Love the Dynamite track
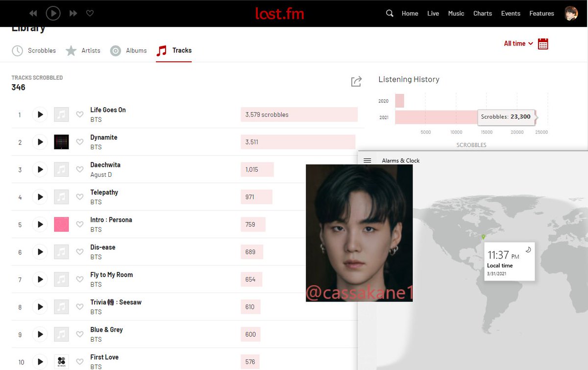This screenshot has width=588, height=370. 79,142
